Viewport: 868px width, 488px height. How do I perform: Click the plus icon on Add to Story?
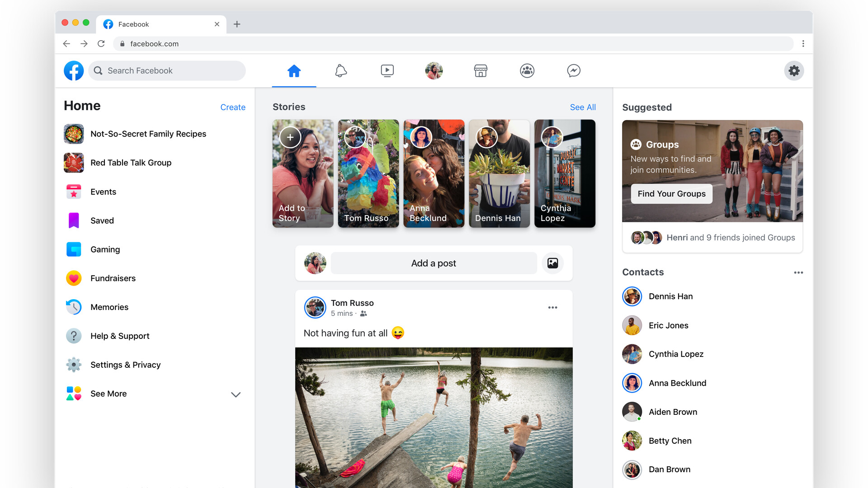[290, 137]
